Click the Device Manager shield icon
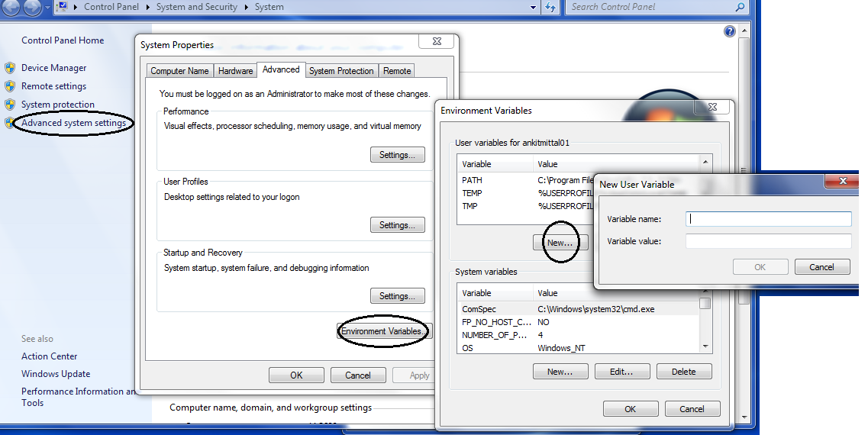This screenshot has height=435, width=868. click(10, 68)
